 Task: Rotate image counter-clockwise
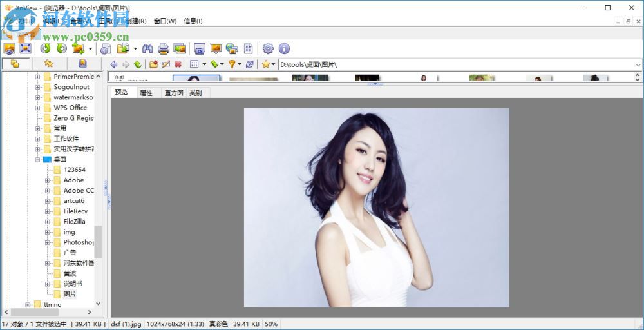point(46,49)
